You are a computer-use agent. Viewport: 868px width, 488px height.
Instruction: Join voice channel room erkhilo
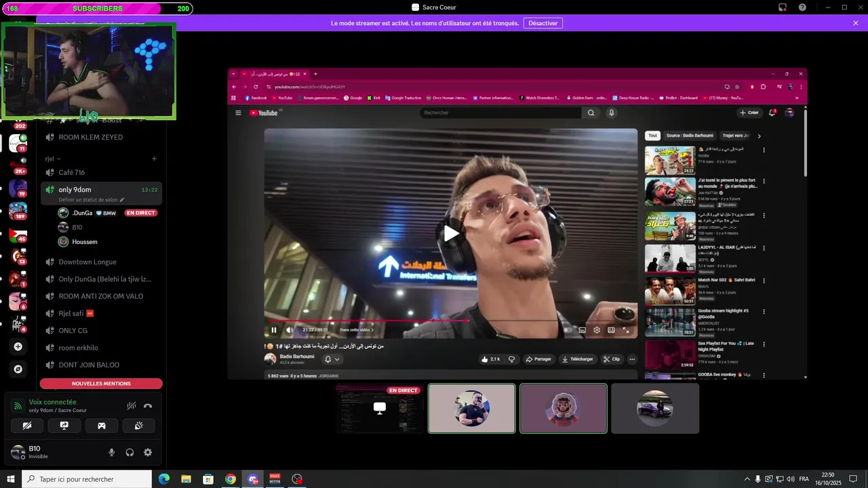point(101,348)
